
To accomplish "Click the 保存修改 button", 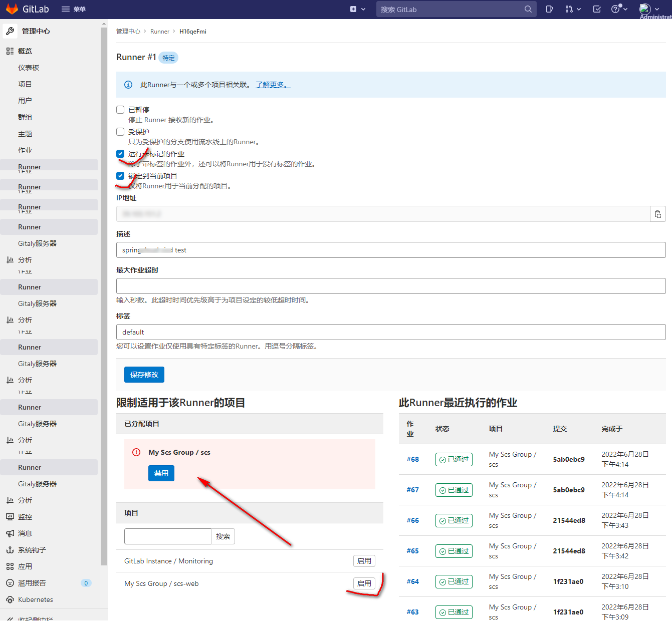I will click(144, 374).
